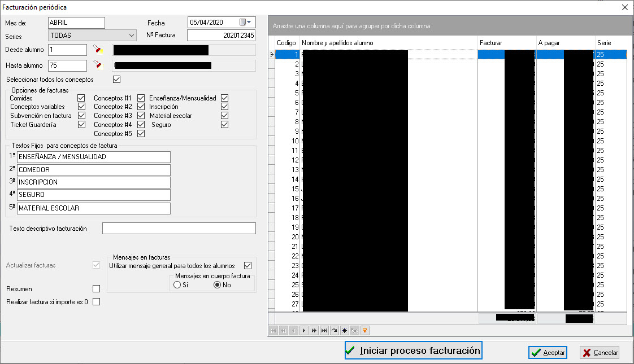Toggle Ticket Guardería checkbox
This screenshot has height=364, width=634.
(x=81, y=124)
